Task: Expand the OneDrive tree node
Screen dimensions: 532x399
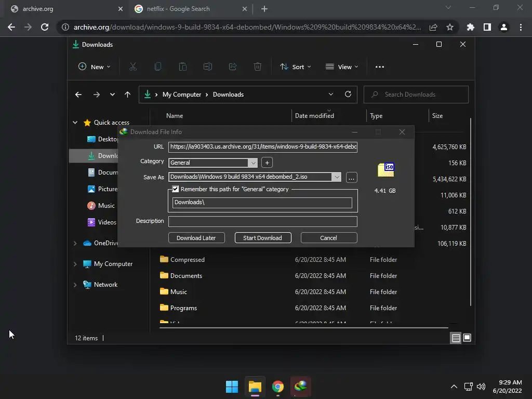Action: [x=75, y=243]
